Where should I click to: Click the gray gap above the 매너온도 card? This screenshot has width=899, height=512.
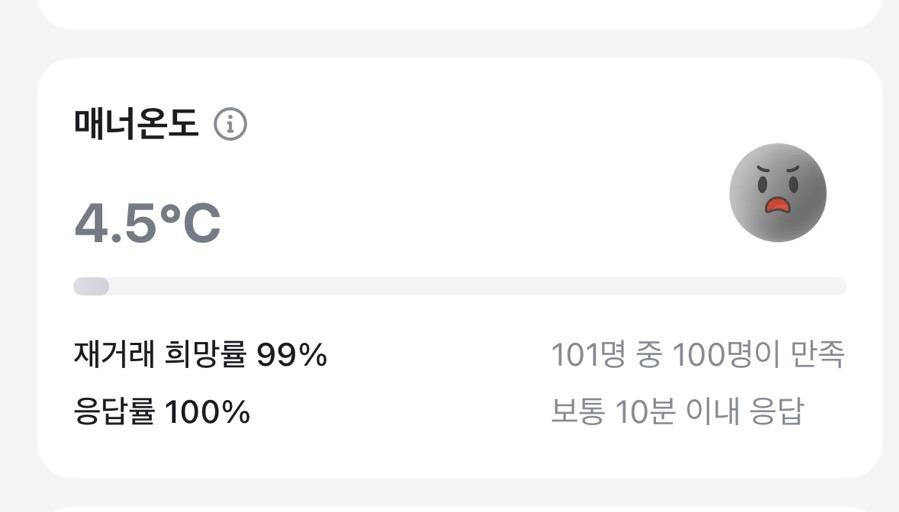coord(460,43)
